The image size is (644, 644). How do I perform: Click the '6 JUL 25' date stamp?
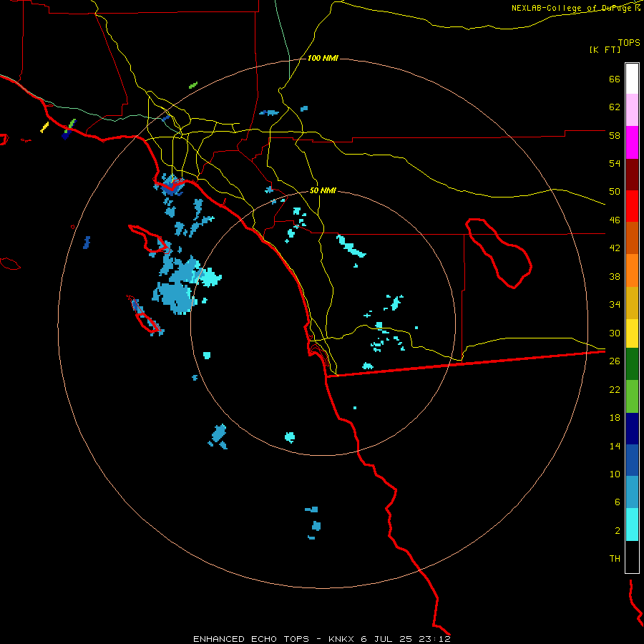coord(387,639)
